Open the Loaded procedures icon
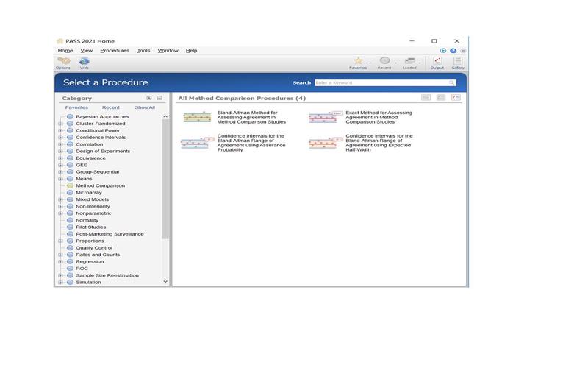The width and height of the screenshot is (588, 368). coord(409,61)
